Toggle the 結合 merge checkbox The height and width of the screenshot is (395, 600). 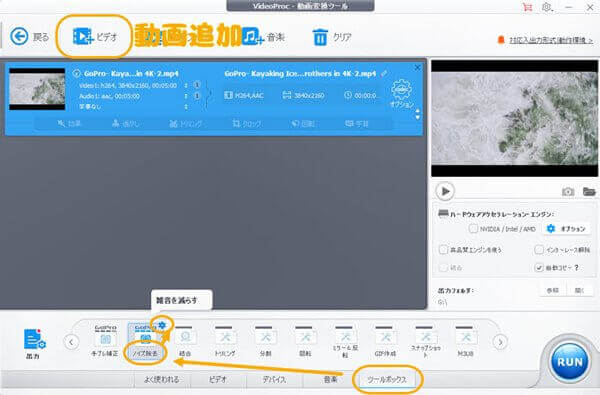[443, 268]
